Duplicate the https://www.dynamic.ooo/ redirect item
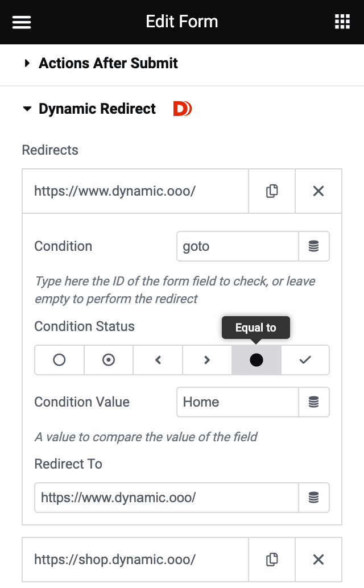Screen dimensions: 364x588 point(271,191)
